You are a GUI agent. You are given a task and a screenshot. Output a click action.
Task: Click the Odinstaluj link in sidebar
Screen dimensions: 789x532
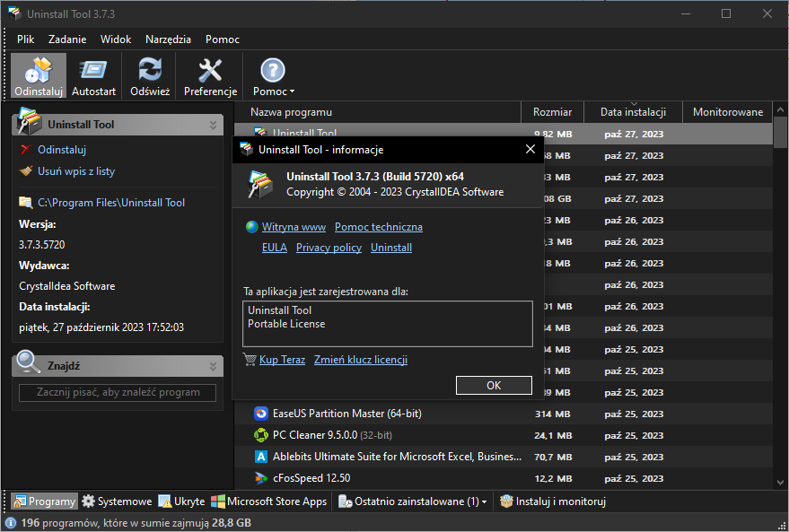(x=62, y=149)
